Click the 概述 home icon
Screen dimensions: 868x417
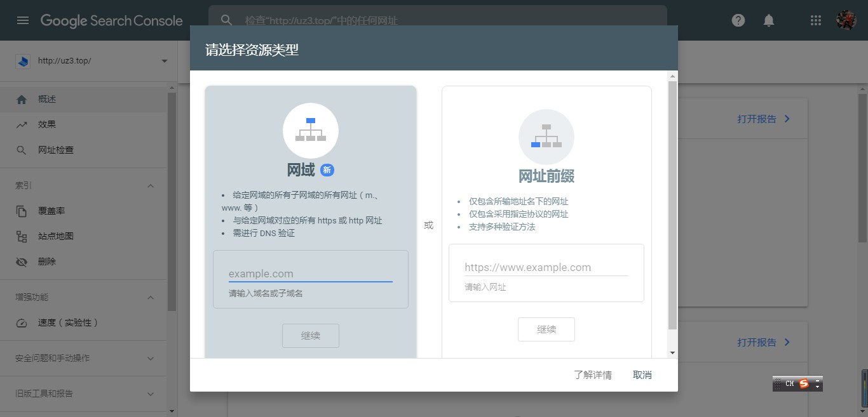(x=22, y=99)
